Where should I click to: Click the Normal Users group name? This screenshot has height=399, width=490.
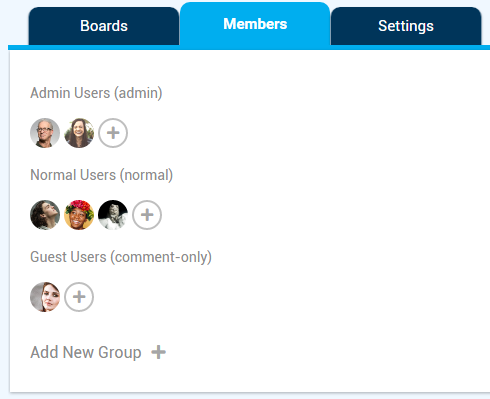click(73, 175)
